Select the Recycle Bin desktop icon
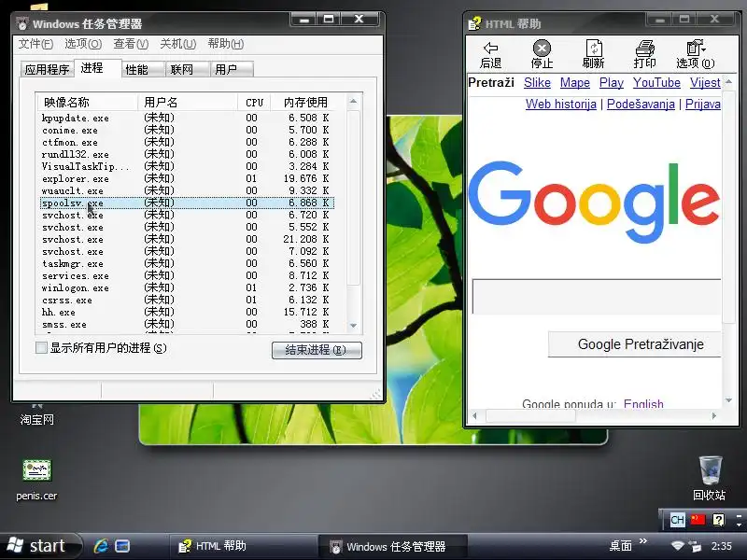 coord(711,470)
